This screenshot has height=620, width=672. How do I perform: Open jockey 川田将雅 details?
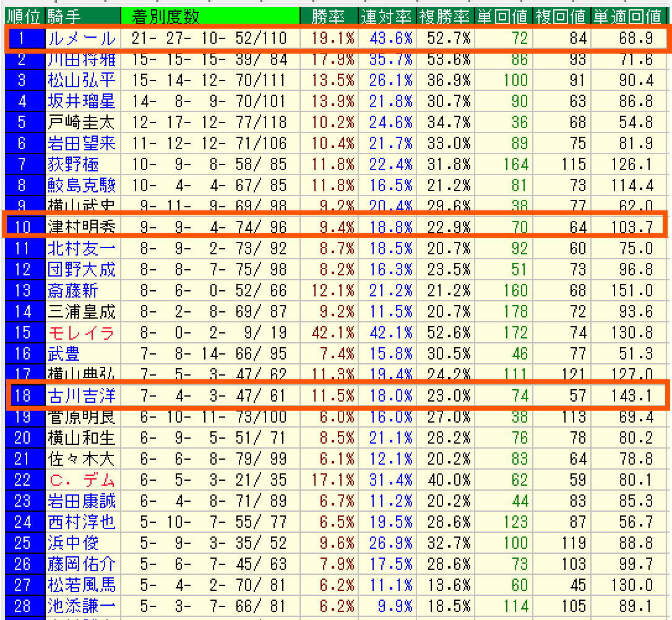[x=82, y=60]
